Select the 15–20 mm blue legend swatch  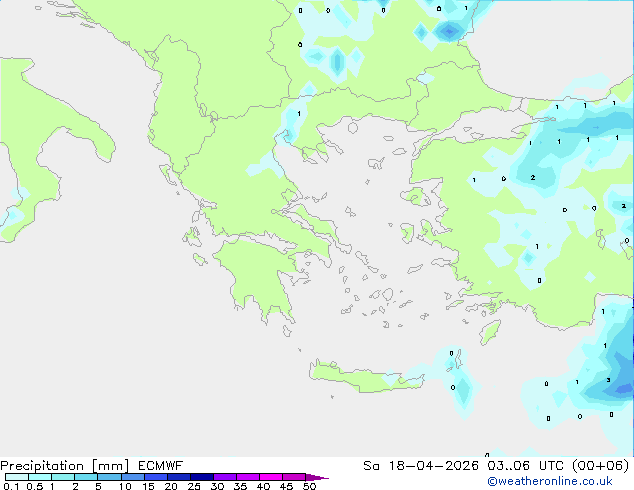[x=155, y=477]
